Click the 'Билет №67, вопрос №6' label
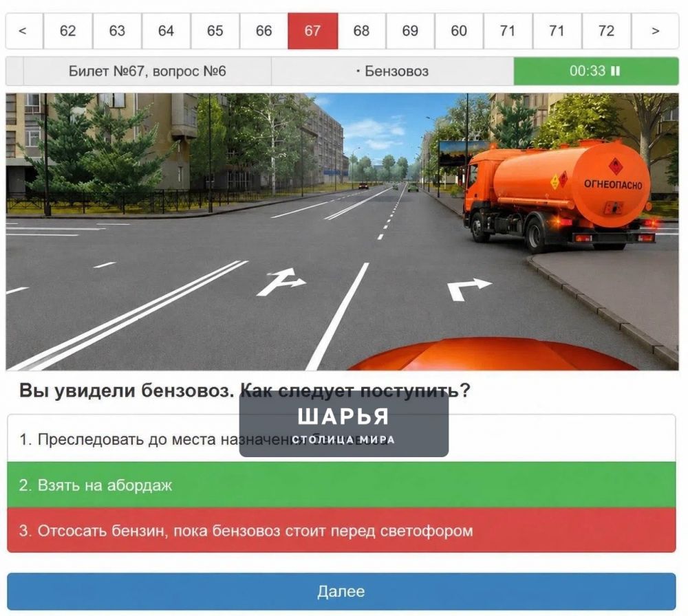The width and height of the screenshot is (688, 616). (x=147, y=71)
